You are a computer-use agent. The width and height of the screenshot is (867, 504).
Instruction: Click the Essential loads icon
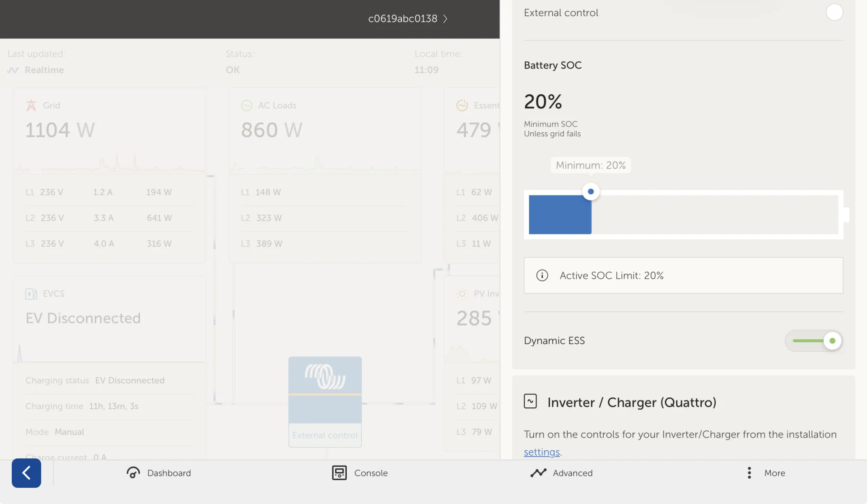462,105
